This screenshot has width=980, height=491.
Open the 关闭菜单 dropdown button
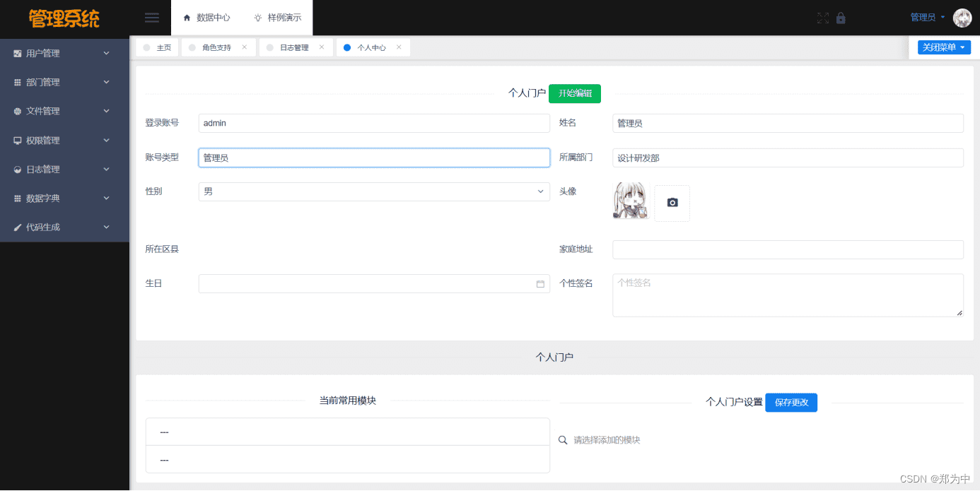pos(945,47)
